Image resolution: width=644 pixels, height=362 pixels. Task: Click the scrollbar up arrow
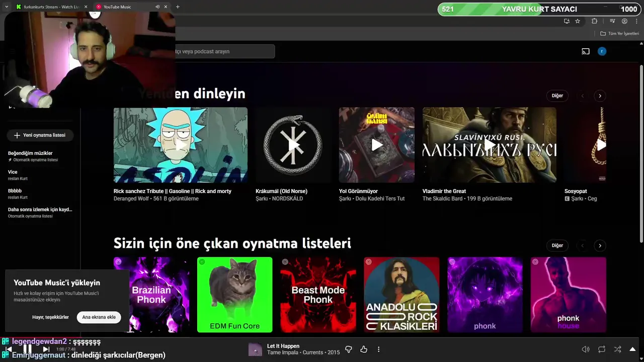[x=641, y=44]
